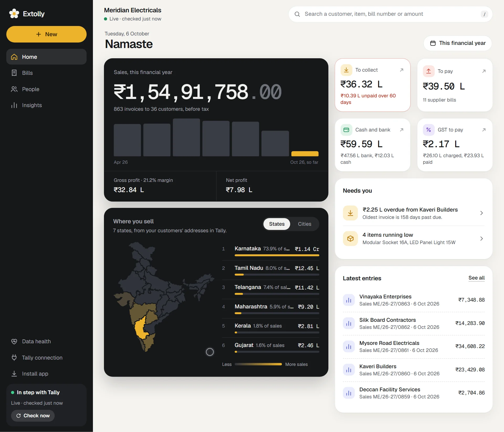Open Deccan Facility Services entry
Viewport: 504px width, 432px height.
[x=414, y=393]
